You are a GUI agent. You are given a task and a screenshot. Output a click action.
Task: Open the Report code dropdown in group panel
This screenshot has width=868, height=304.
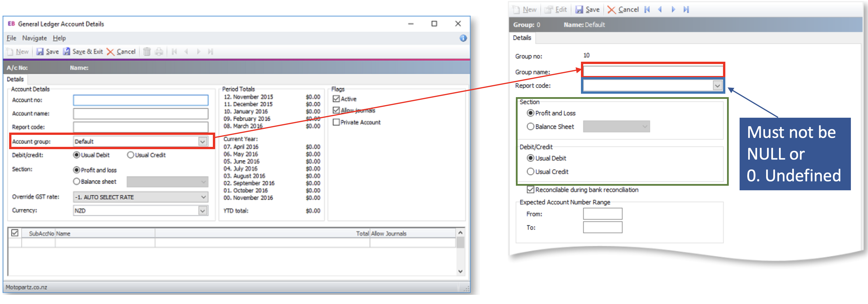point(717,86)
